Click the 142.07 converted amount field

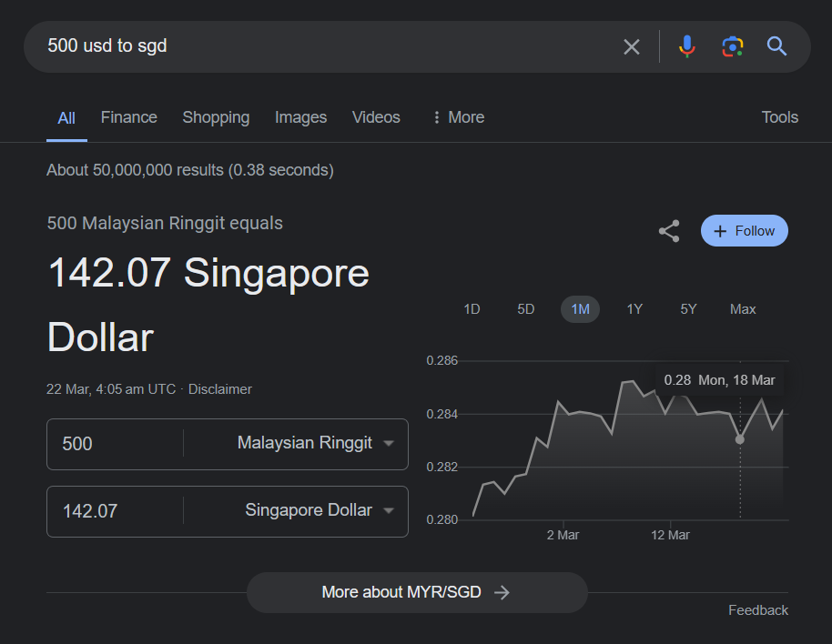pos(116,511)
